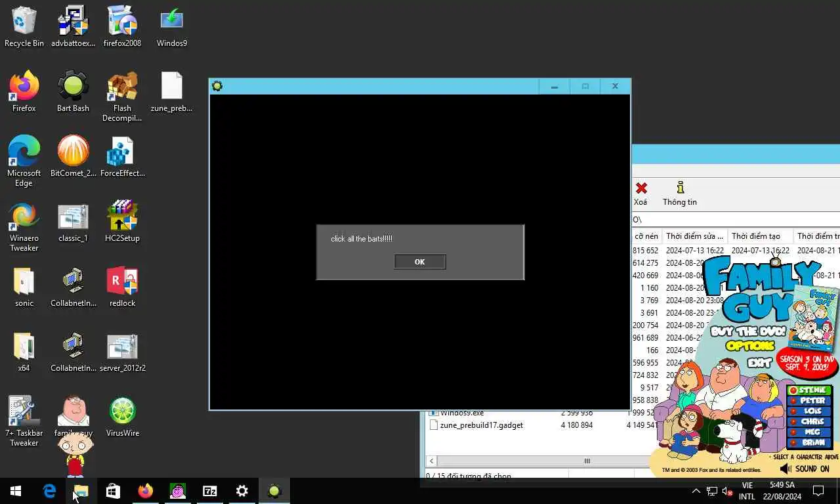This screenshot has width=840, height=504.
Task: Choose the LOIS character option
Action: pyautogui.click(x=808, y=411)
